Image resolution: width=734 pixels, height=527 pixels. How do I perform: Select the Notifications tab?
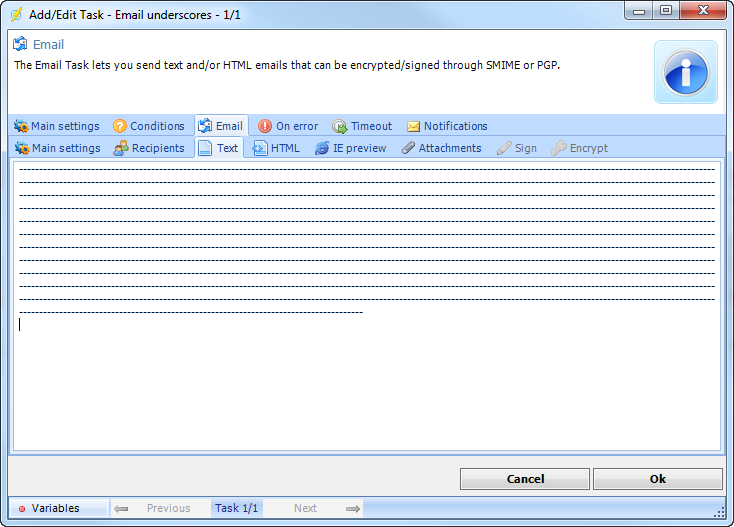click(x=447, y=126)
